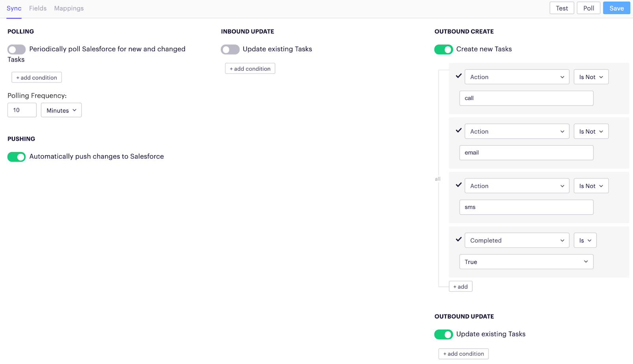
Task: Enable Update existing Tasks under Inbound Update
Action: click(x=230, y=49)
